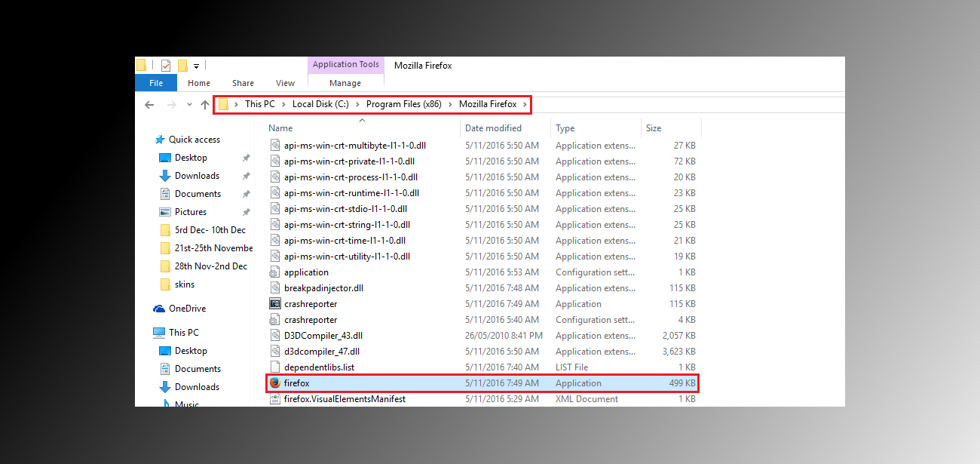Click the firefox.VisualElementsManifest file icon
The height and width of the screenshot is (464, 980).
275,399
